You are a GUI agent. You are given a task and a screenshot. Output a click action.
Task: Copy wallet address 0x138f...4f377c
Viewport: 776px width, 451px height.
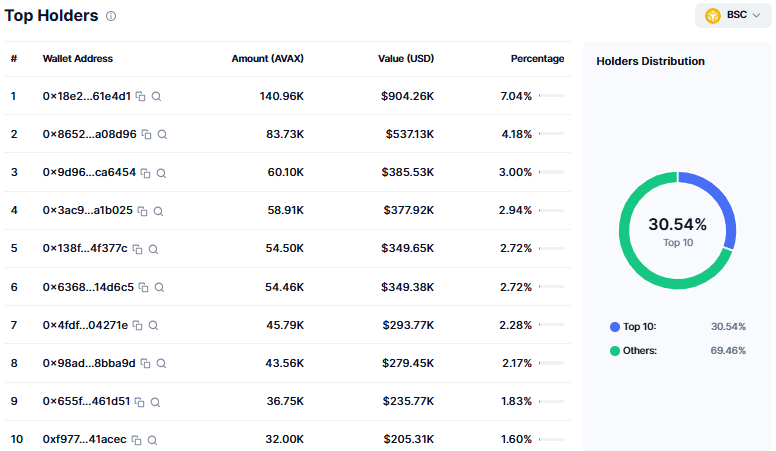tap(138, 249)
